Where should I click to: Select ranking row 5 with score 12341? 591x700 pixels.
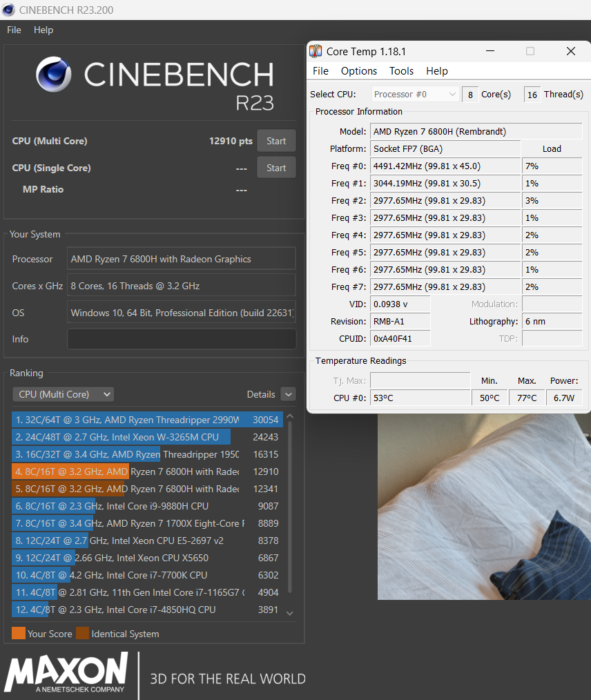[x=147, y=489]
